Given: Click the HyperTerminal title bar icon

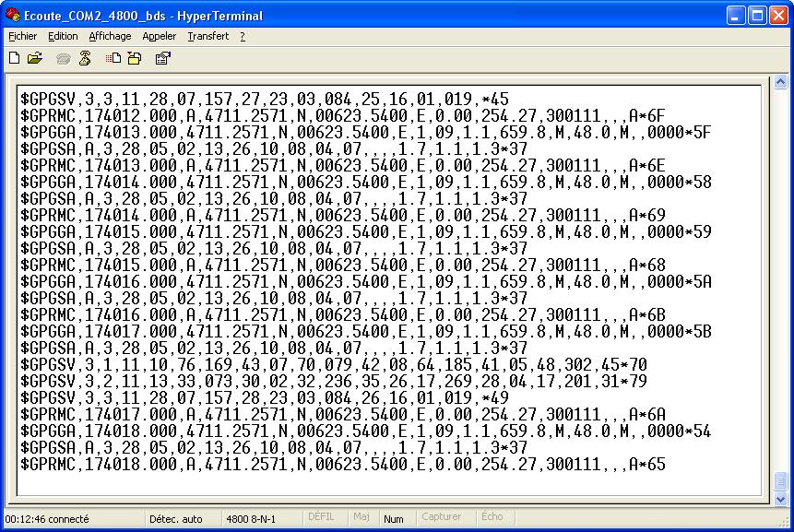Looking at the screenshot, I should [13, 16].
